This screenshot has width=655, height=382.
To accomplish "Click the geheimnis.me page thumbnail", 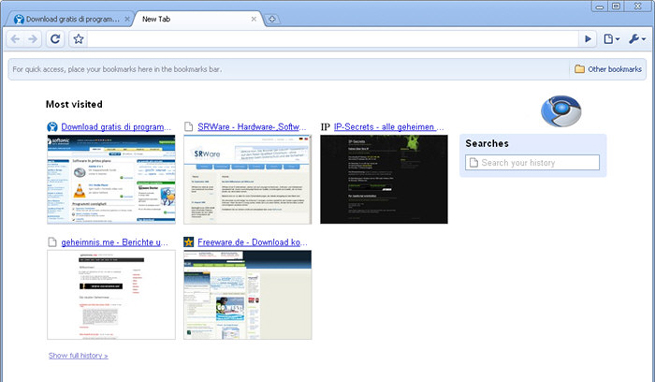I will (x=111, y=295).
